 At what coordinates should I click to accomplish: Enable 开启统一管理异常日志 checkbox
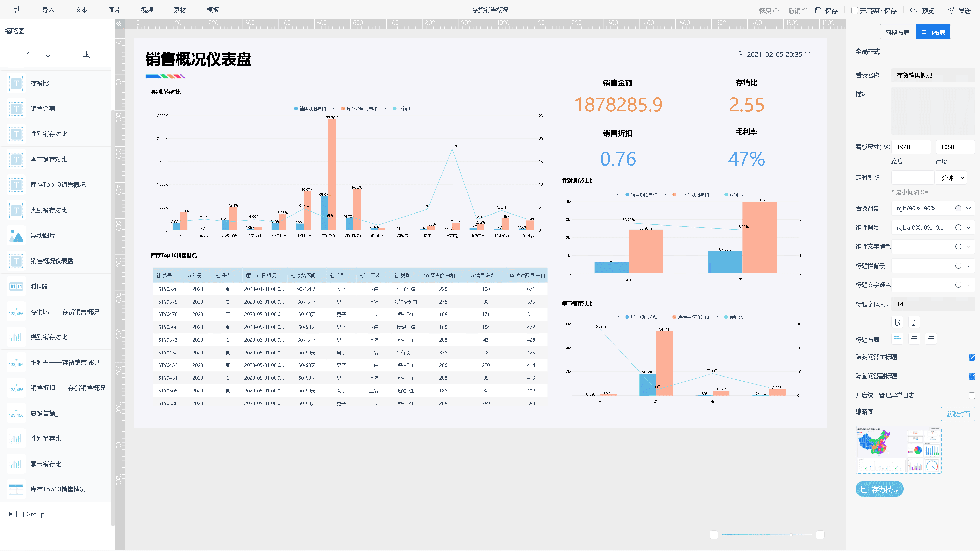tap(972, 395)
